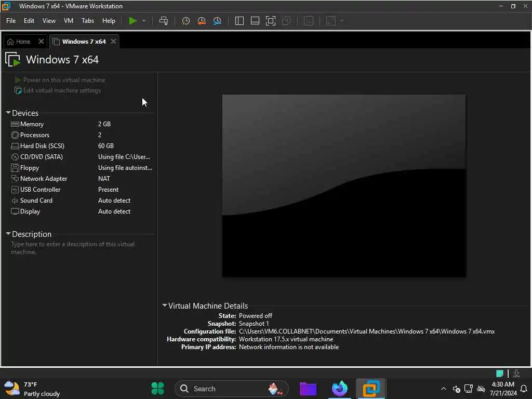The width and height of the screenshot is (532, 399).
Task: Collapse the Virtual Machine Details section
Action: [165, 305]
